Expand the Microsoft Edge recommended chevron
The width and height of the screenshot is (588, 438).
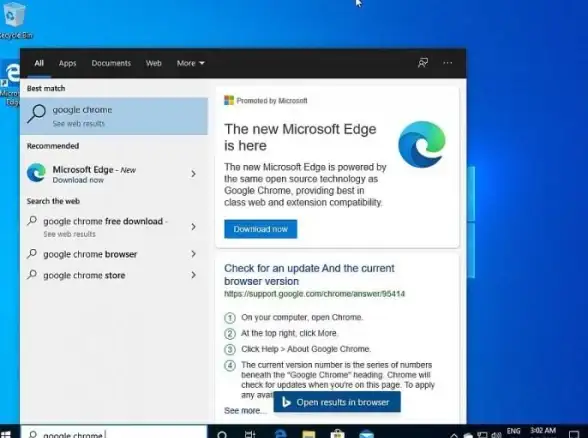(x=193, y=174)
